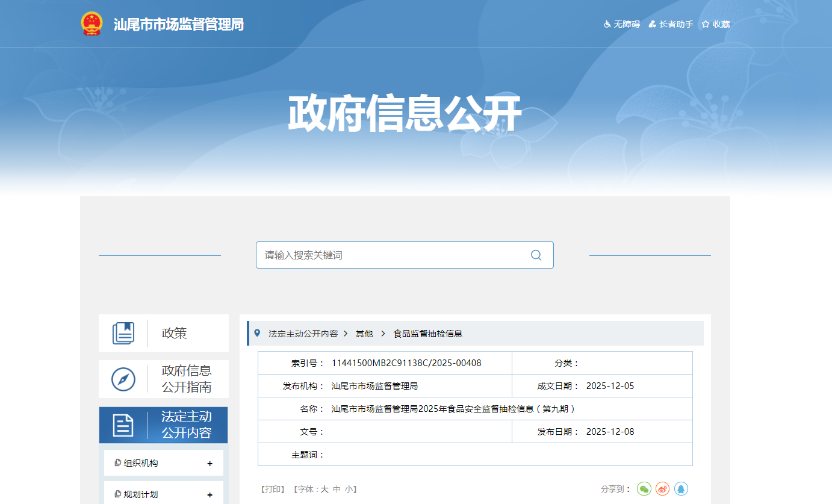Turn on 长者助手 elder mode

[671, 24]
